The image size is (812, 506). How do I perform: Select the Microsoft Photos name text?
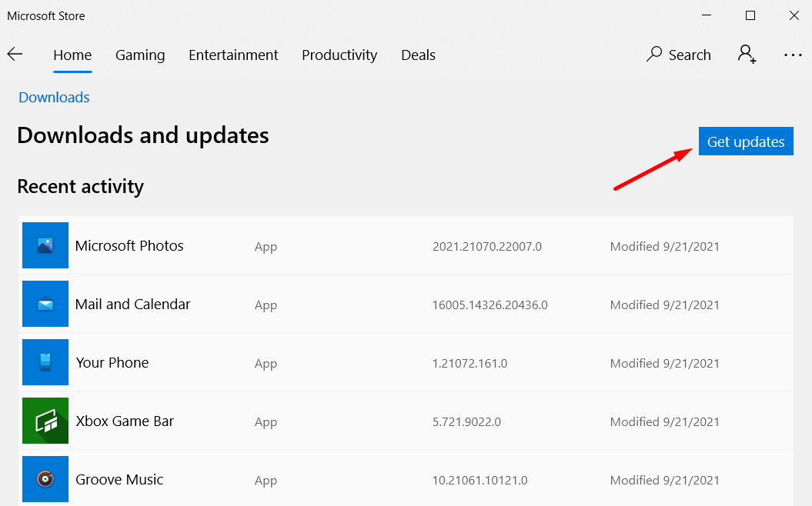click(129, 246)
